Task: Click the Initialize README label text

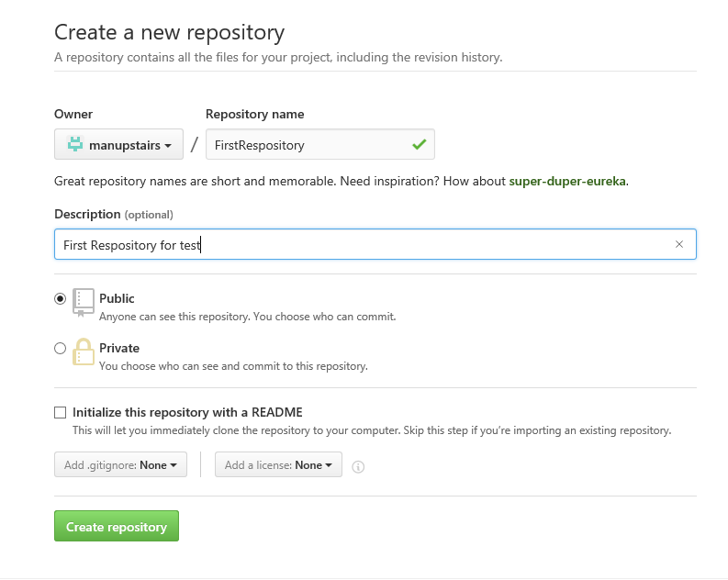Action: (x=187, y=412)
